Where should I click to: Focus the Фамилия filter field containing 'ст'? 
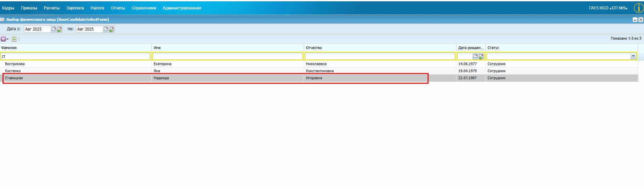click(76, 56)
